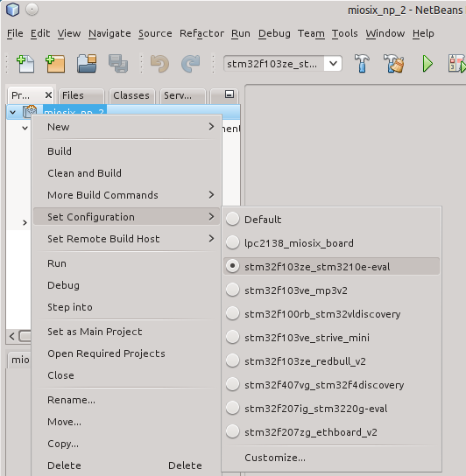Viewport: 466px width, 476px height.
Task: Choose Build from the context menu
Action: pyautogui.click(x=126, y=151)
